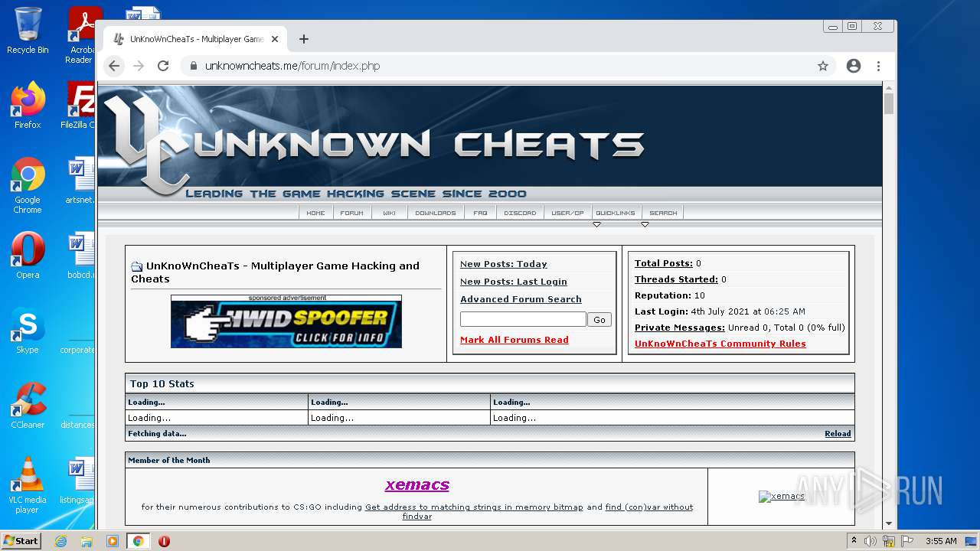Click the Chrome taskbar button

coord(139,541)
